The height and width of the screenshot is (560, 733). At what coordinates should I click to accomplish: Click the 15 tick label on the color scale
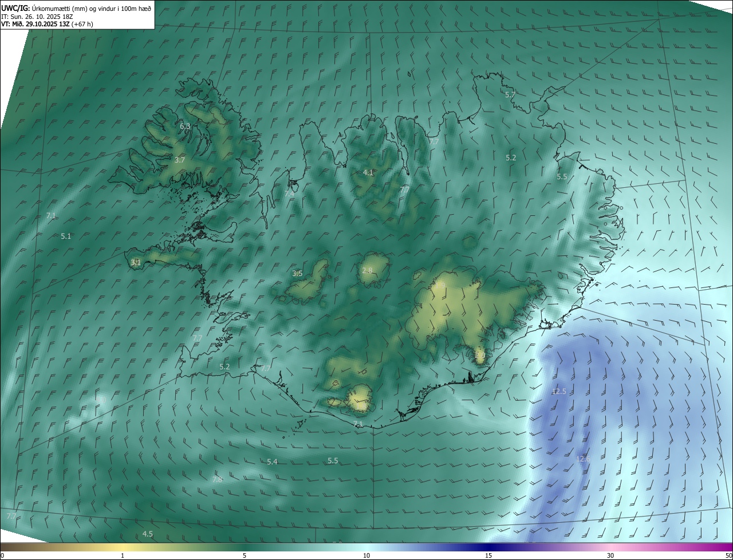coord(488,555)
